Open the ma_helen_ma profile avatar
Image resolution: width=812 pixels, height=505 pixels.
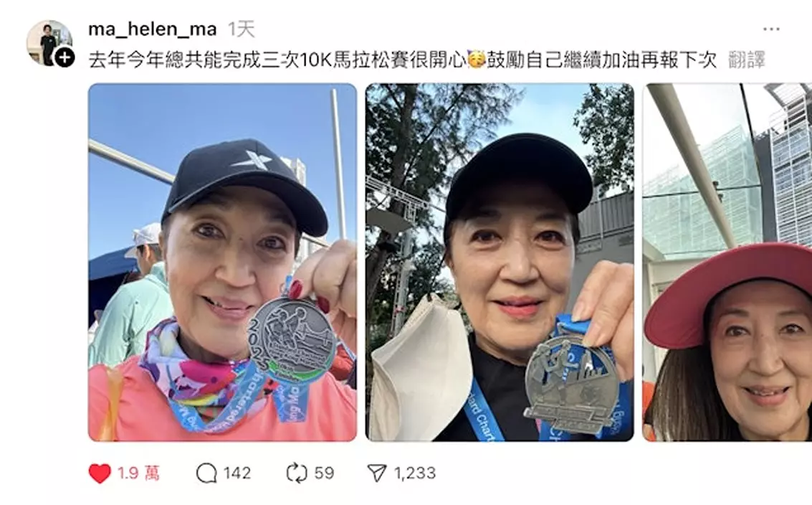point(49,43)
